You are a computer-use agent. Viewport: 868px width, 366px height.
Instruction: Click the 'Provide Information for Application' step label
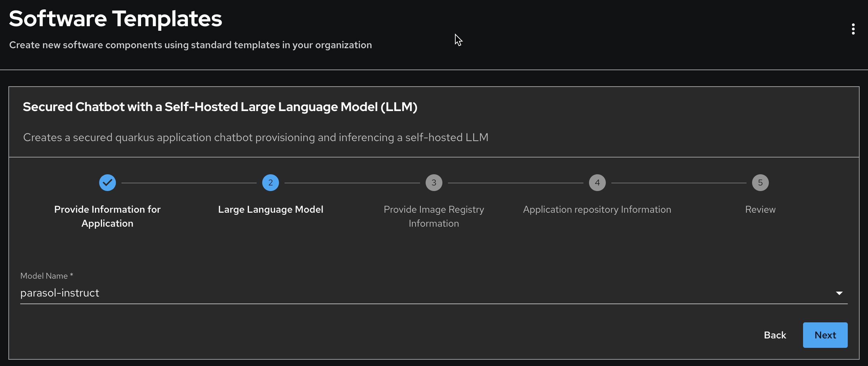point(108,216)
